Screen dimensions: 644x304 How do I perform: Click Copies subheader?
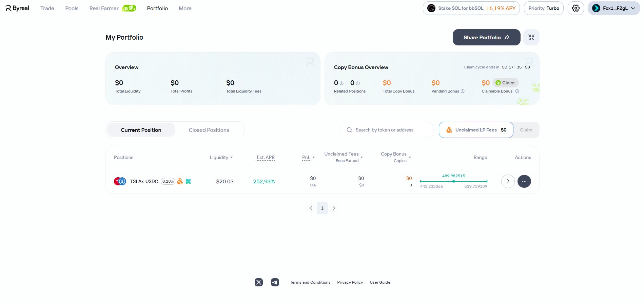click(400, 161)
